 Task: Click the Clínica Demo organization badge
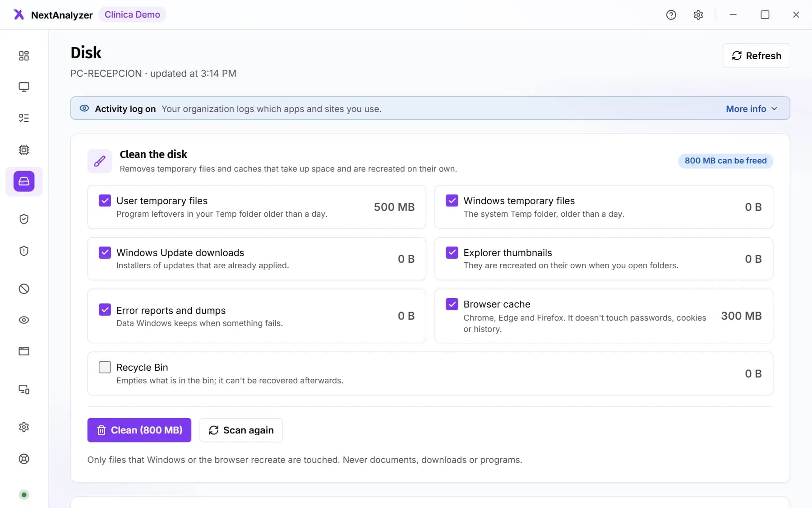pos(132,14)
